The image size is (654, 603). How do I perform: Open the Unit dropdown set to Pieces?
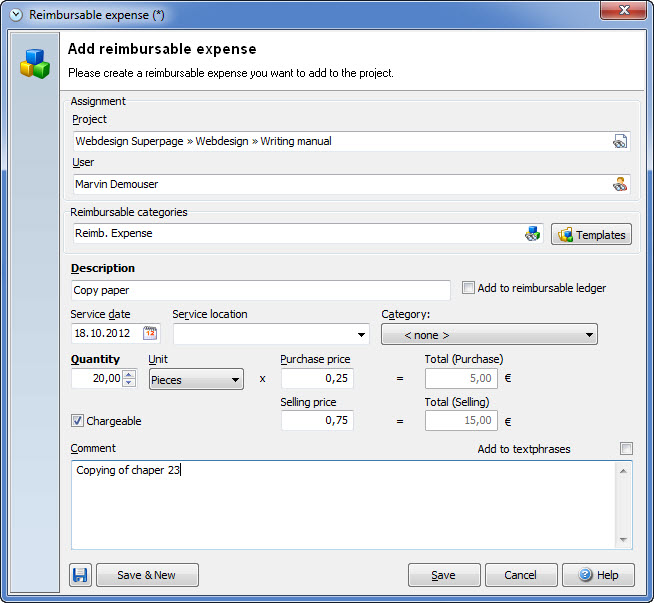point(196,379)
